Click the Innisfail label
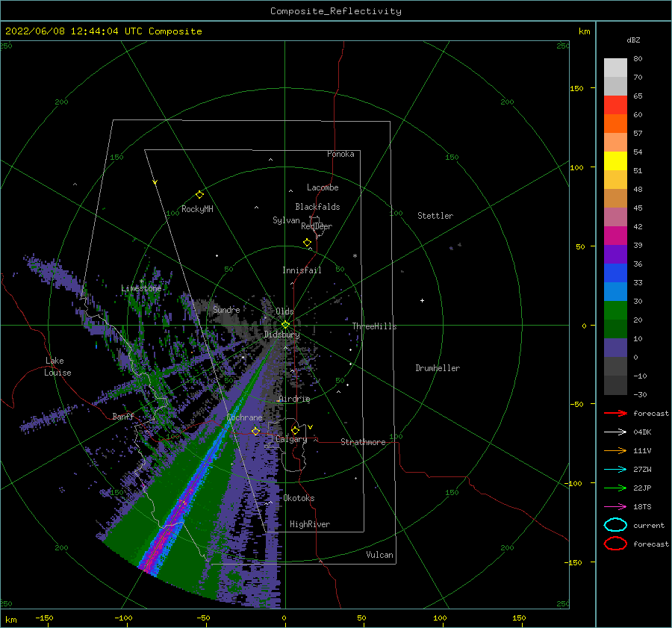 [x=302, y=270]
